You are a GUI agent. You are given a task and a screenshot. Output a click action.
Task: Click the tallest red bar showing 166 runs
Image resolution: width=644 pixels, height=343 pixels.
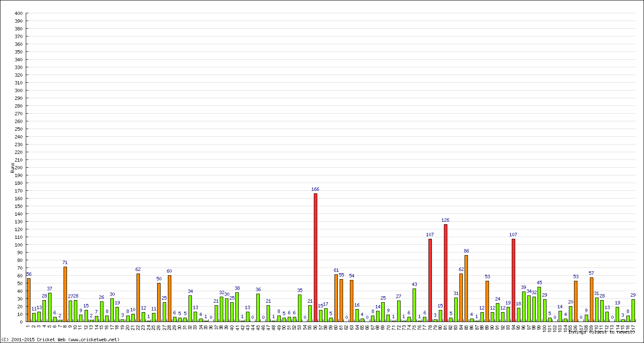click(x=316, y=258)
